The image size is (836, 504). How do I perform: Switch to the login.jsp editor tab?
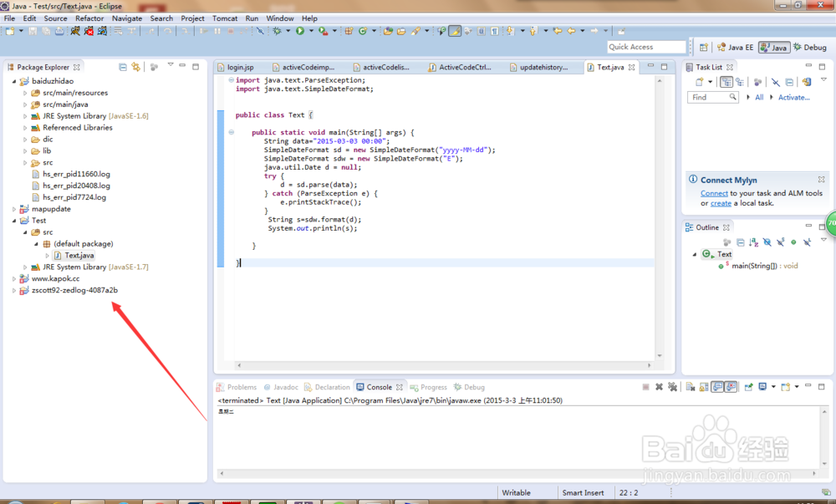(237, 67)
